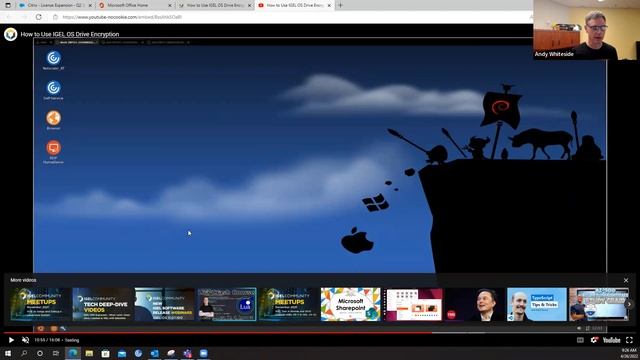Open the thumbnail right of Microsoft Sharepoint
The image size is (640, 360).
coord(413,304)
